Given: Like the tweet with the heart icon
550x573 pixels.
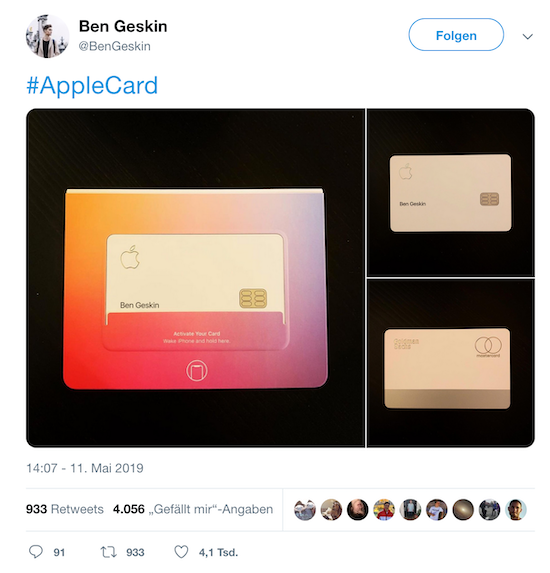Looking at the screenshot, I should 181,552.
